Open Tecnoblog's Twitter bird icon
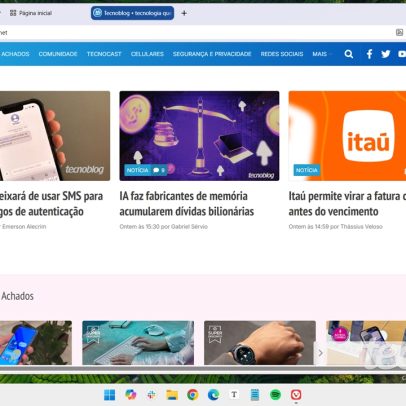 (386, 54)
